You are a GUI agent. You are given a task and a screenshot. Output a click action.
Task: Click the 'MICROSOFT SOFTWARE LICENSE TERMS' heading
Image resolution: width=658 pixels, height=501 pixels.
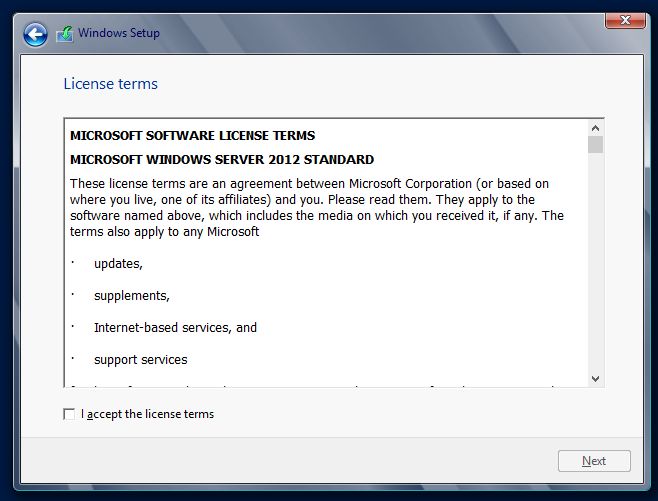click(x=192, y=135)
